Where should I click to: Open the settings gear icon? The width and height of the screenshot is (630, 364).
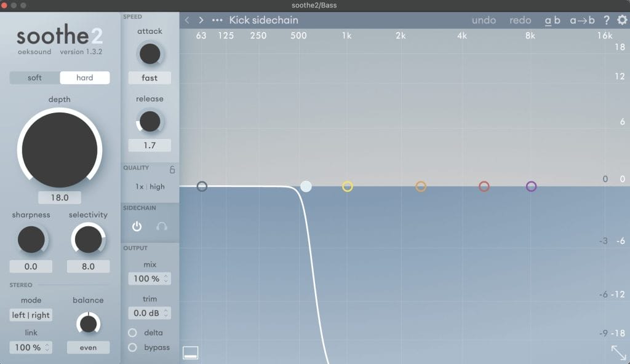click(622, 20)
